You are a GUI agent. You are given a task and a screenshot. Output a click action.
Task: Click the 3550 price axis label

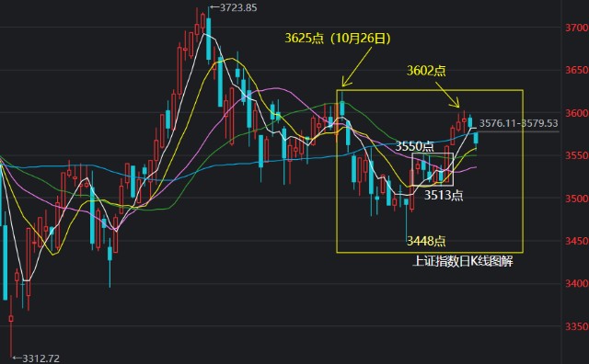click(577, 155)
